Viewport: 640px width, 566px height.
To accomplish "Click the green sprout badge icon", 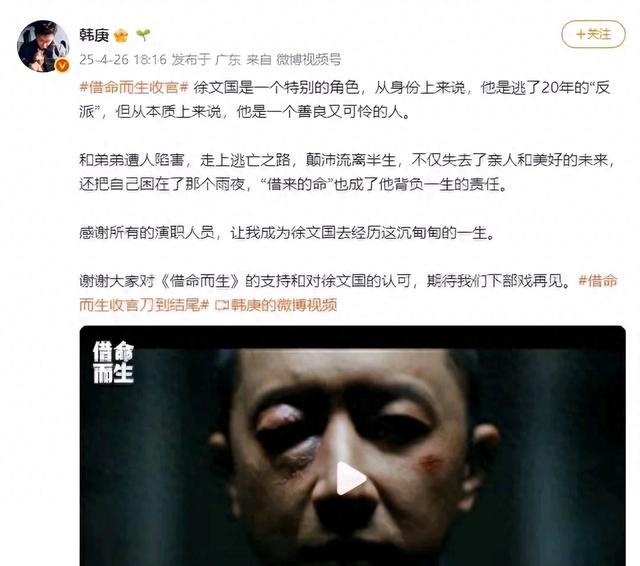I will coord(143,35).
